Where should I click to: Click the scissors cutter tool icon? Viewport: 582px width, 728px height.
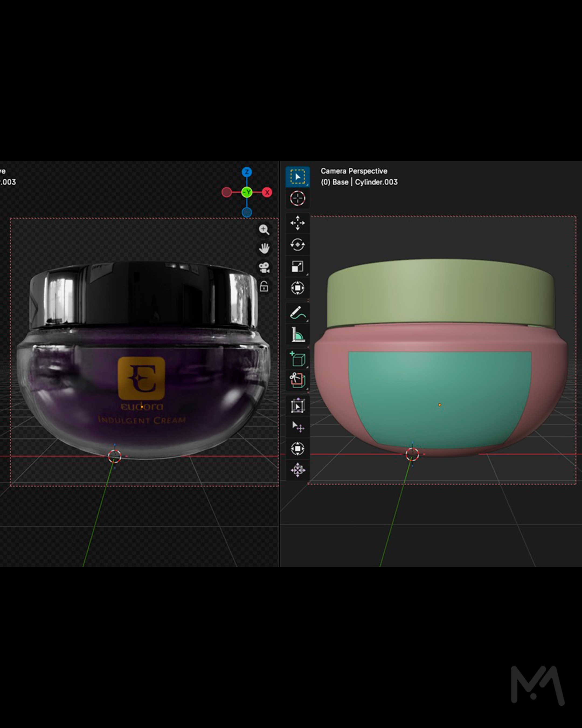297,380
